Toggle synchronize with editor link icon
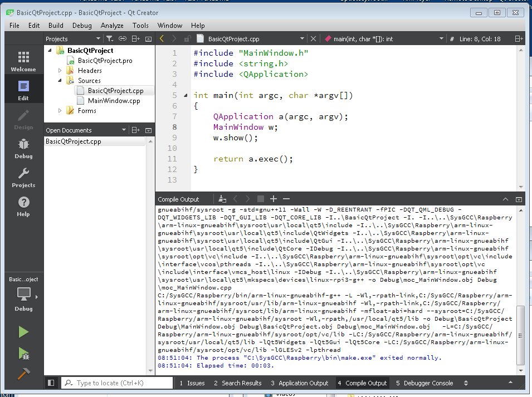The image size is (532, 397). [x=123, y=38]
